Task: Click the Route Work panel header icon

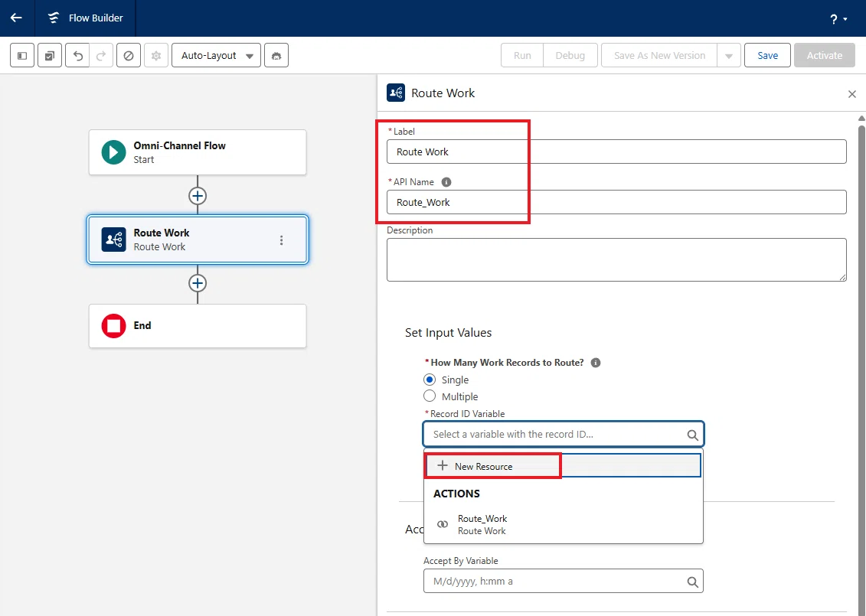Action: click(395, 93)
